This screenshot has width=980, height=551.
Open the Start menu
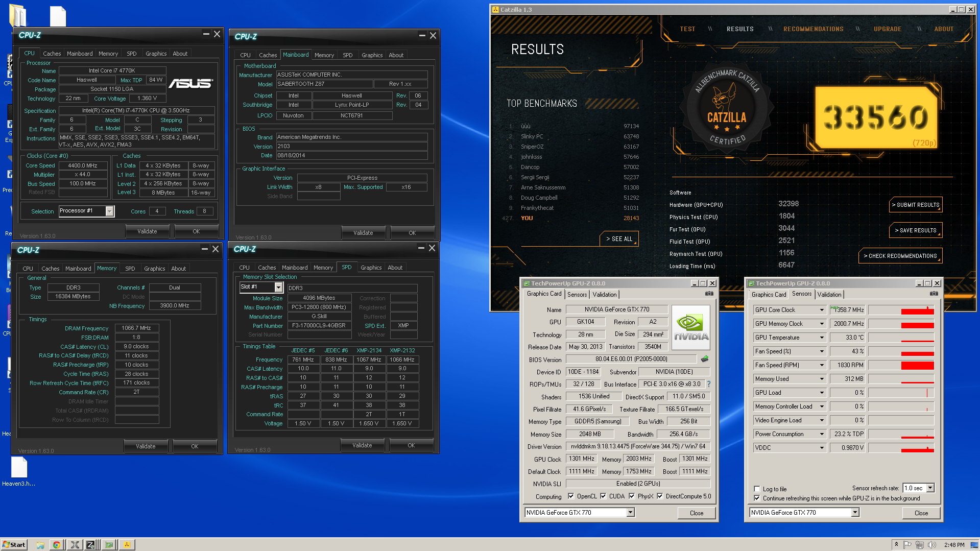(x=14, y=544)
